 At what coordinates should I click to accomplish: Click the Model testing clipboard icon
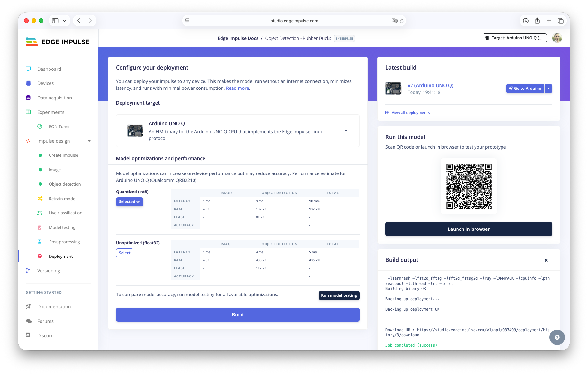[x=40, y=227]
